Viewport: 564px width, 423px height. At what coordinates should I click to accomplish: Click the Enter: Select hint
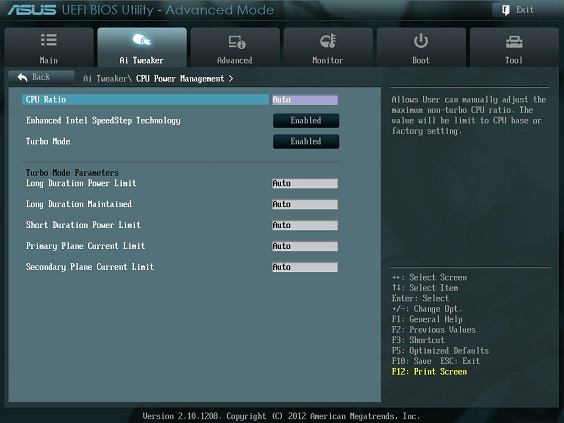420,298
